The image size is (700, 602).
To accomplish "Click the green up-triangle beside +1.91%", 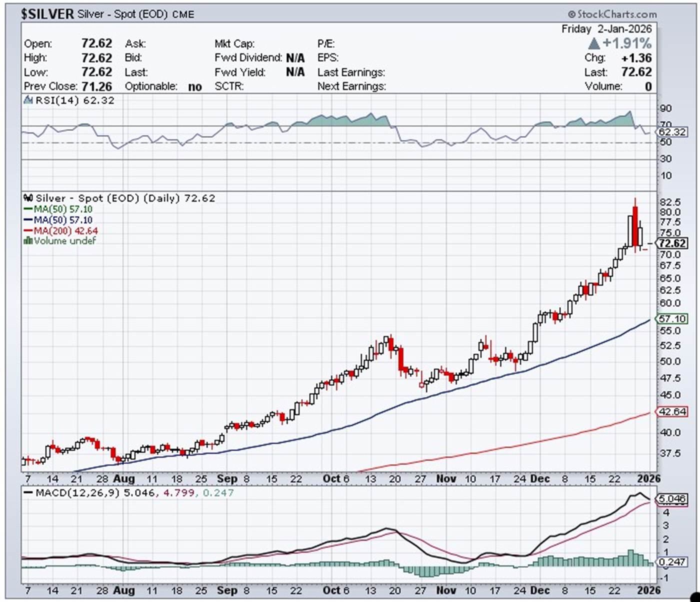I will pyautogui.click(x=593, y=43).
